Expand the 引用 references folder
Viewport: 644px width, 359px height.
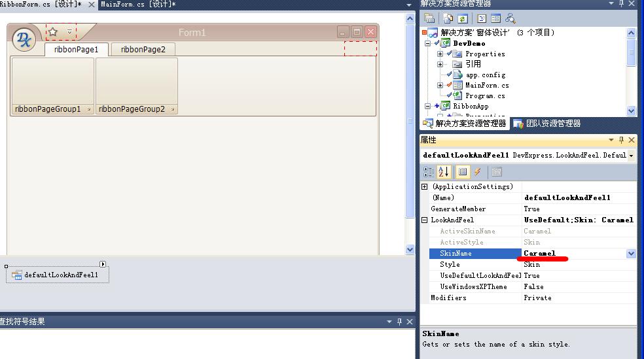[x=440, y=64]
